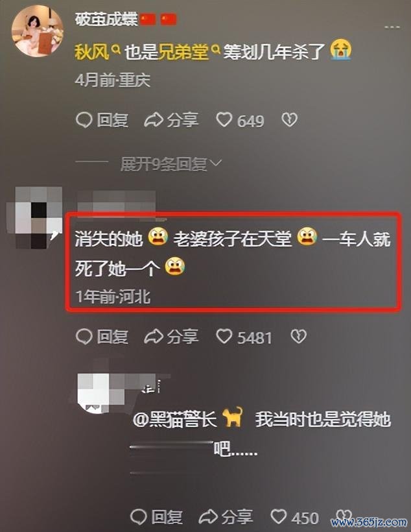Open blurred avatar of 河北 commenter
Image resolution: width=411 pixels, height=532 pixels.
(34, 217)
